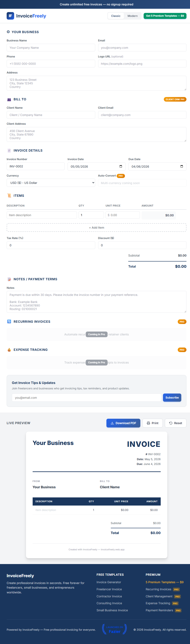Open Freelancer Invoice footer link
The width and height of the screenshot is (190, 644).
(109, 589)
